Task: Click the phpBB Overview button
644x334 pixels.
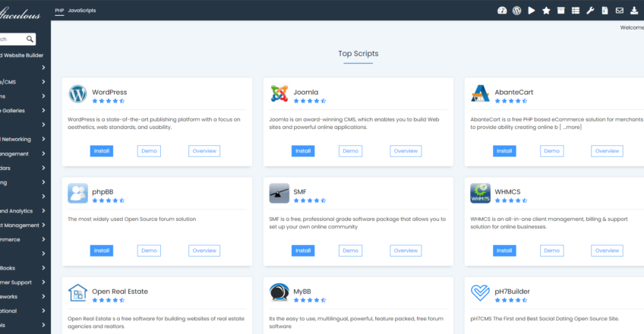Action: click(204, 250)
